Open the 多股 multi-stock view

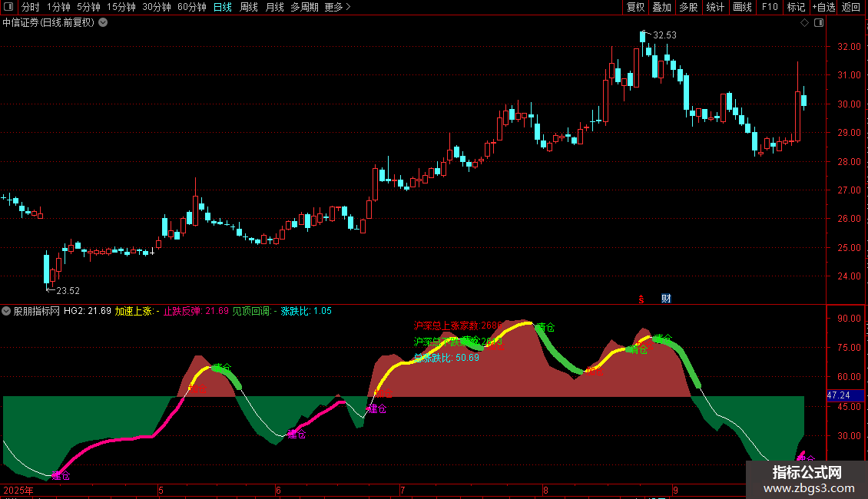(688, 7)
